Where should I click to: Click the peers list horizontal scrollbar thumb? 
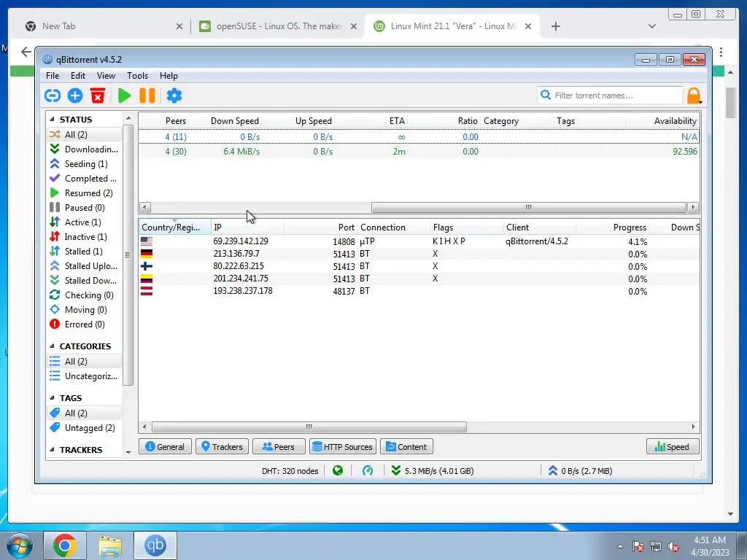point(309,427)
